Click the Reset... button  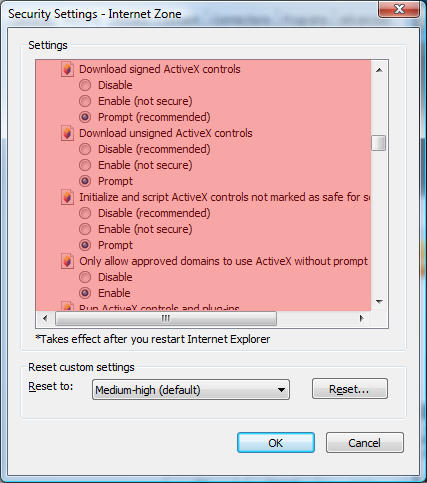(350, 389)
